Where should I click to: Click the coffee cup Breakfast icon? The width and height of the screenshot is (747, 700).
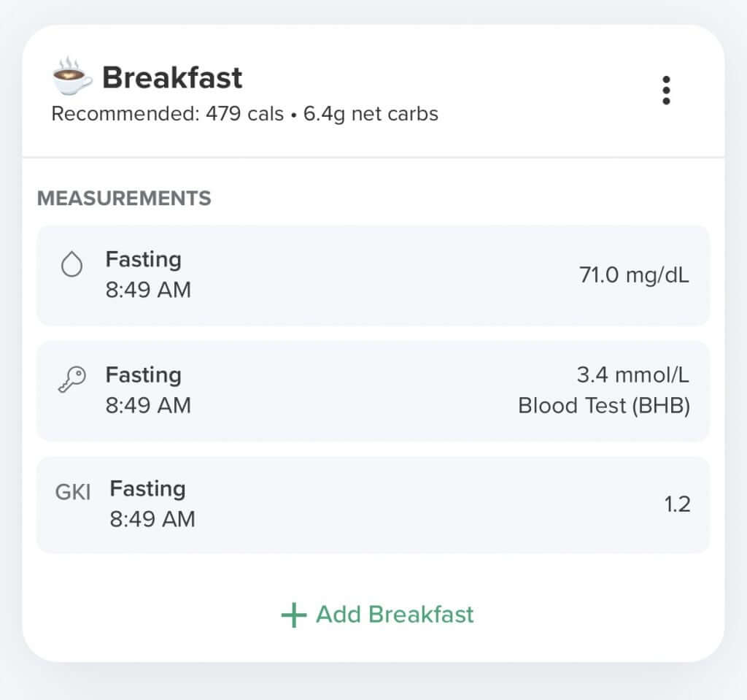[x=71, y=77]
